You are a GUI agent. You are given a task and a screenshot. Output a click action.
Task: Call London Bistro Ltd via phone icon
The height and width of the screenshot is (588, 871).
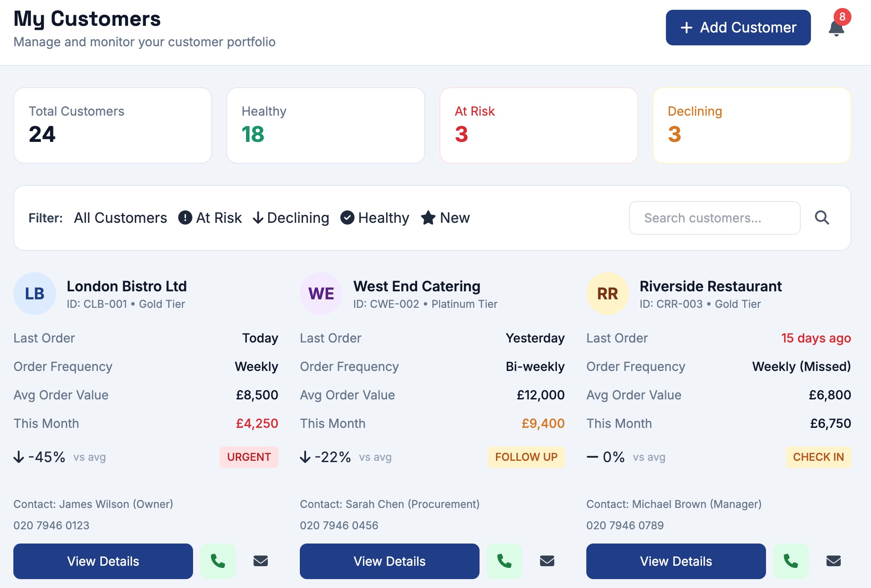218,561
